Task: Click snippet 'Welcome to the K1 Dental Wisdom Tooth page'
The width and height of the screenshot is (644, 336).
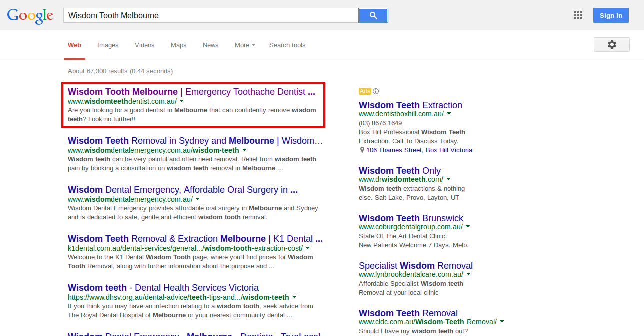Action: 190,262
